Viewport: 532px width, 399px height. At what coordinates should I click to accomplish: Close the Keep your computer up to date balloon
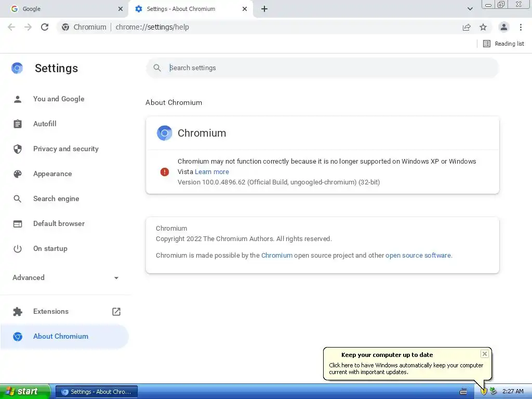(x=485, y=354)
